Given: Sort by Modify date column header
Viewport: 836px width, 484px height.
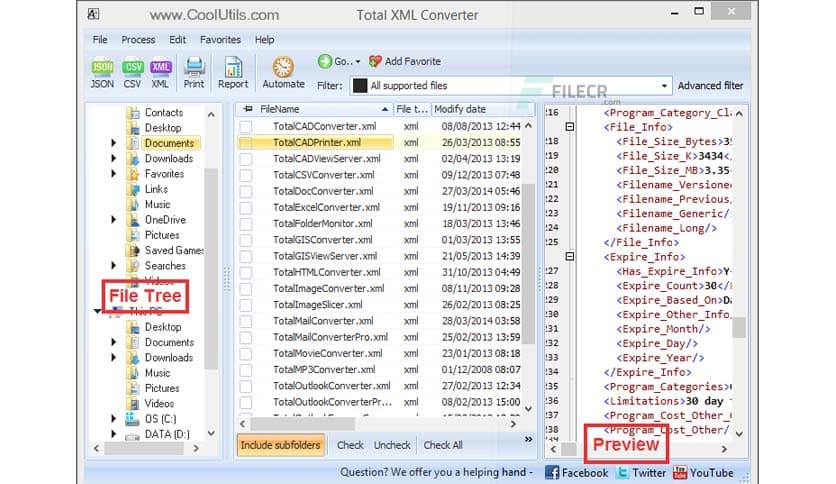Looking at the screenshot, I should pyautogui.click(x=483, y=109).
